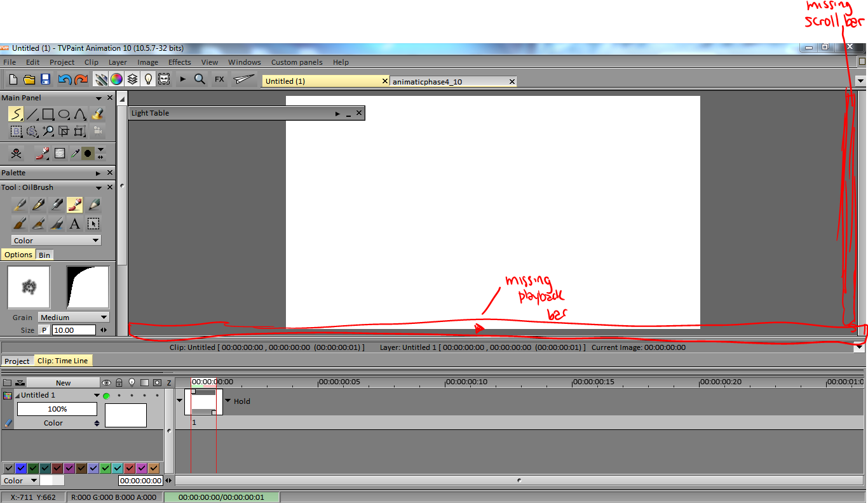The height and width of the screenshot is (503, 868).
Task: Toggle the purple color group checkbox
Action: 69,468
